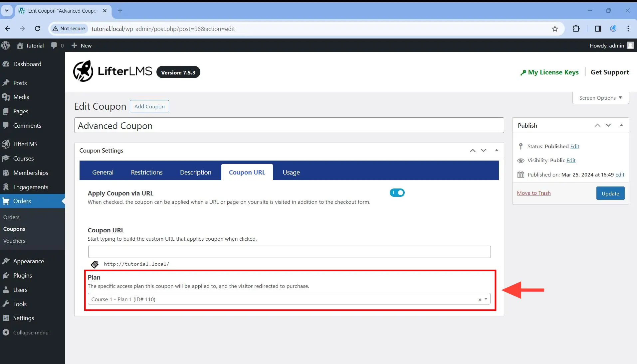Click the Appearance paintbrush icon
The width and height of the screenshot is (637, 364).
coord(6,261)
